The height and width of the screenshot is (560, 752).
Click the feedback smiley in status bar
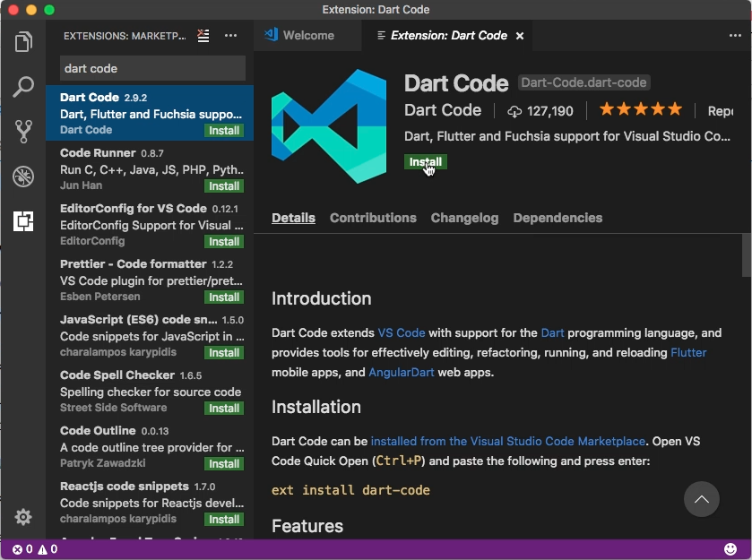(730, 549)
